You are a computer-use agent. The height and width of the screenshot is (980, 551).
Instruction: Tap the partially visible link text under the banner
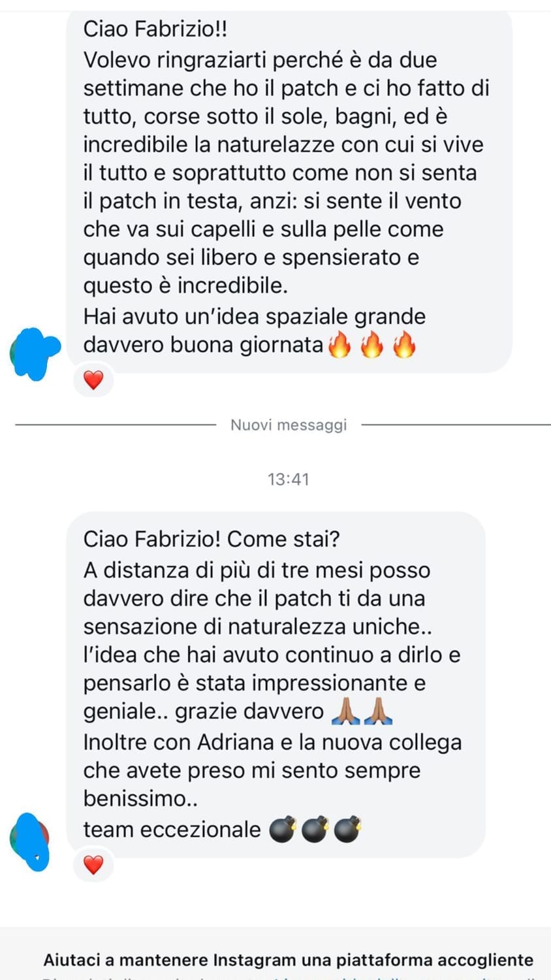[x=289, y=977]
